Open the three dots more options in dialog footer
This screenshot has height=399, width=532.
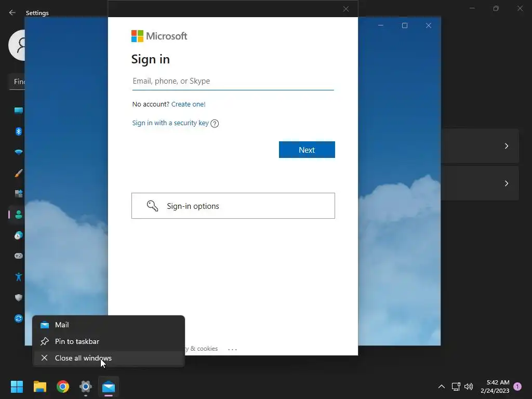(x=232, y=349)
